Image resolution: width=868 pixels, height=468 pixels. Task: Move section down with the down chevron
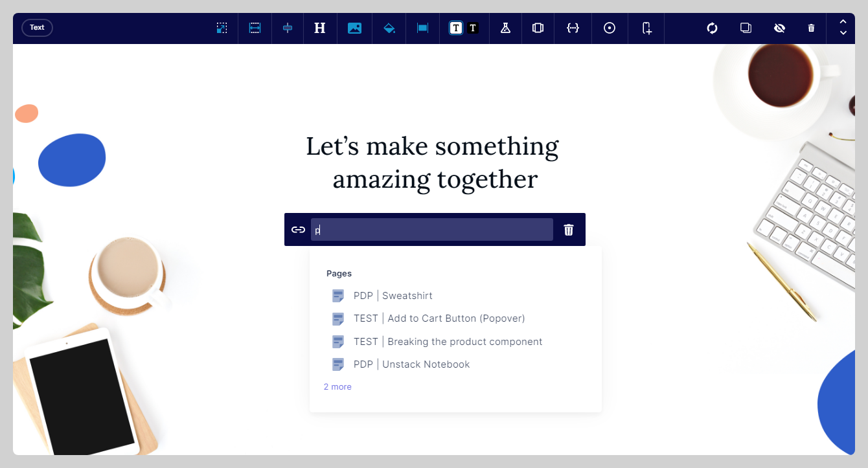843,33
